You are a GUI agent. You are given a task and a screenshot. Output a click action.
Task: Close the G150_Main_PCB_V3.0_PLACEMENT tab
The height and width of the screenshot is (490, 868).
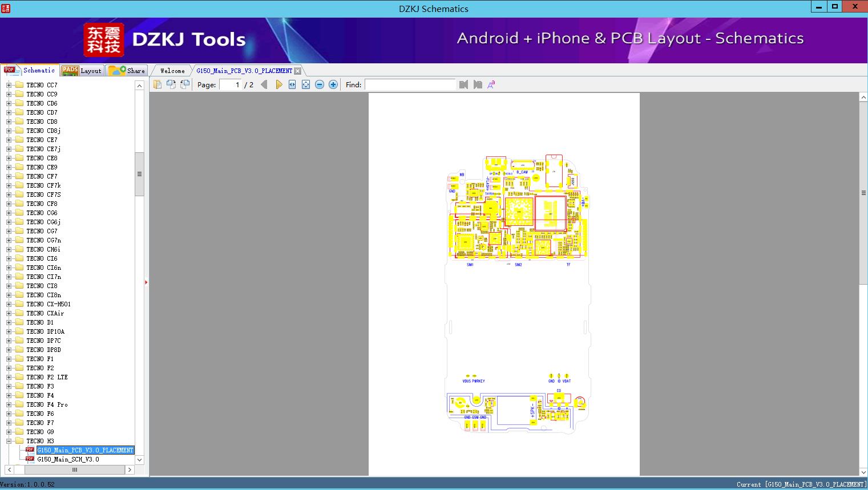(x=297, y=71)
